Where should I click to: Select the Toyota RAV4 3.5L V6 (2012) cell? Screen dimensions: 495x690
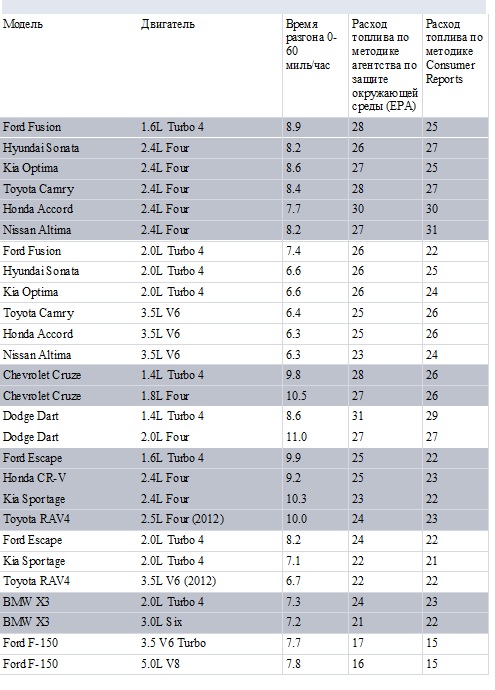178,581
